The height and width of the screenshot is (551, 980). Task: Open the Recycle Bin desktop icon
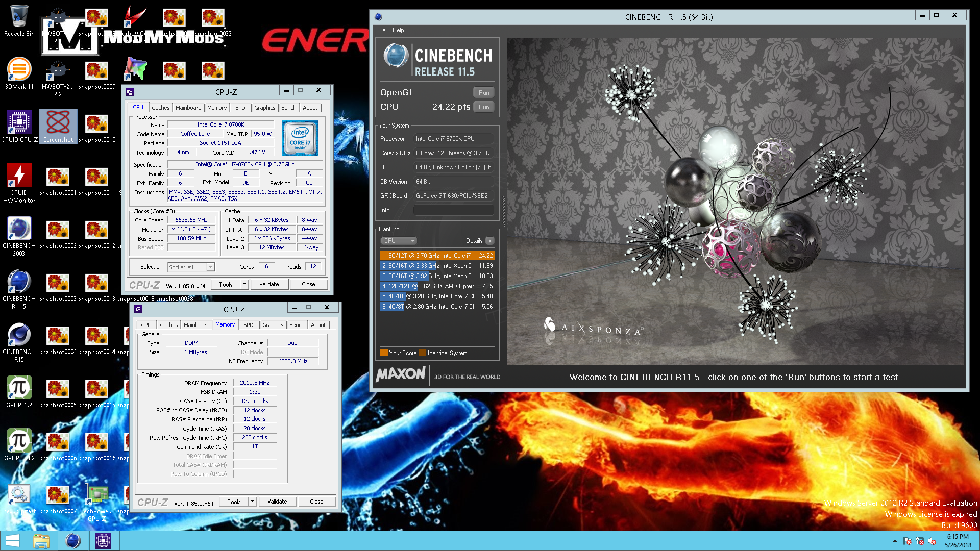point(19,21)
